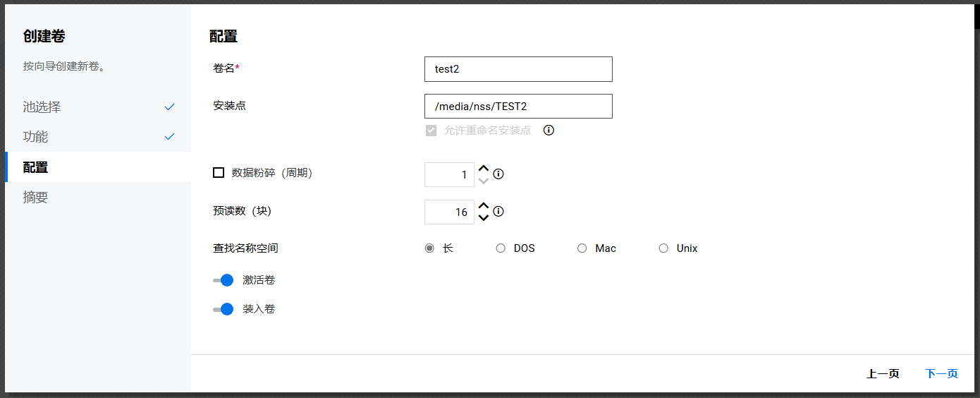Click info icon next to 数据粉碎 stepper
This screenshot has width=980, height=398.
point(498,174)
